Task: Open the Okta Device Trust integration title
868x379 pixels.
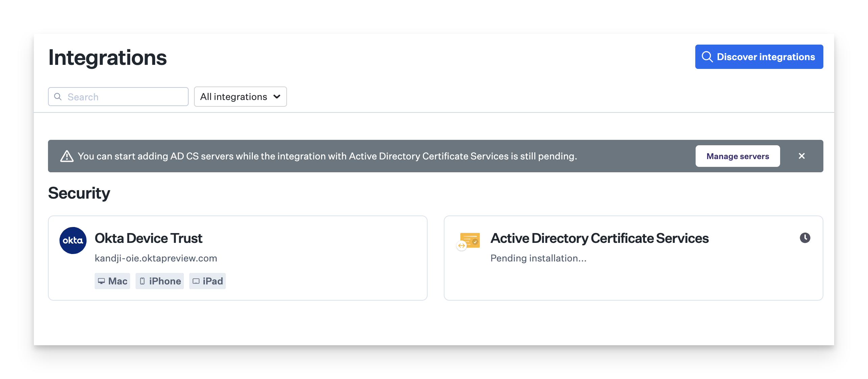Action: [x=148, y=238]
